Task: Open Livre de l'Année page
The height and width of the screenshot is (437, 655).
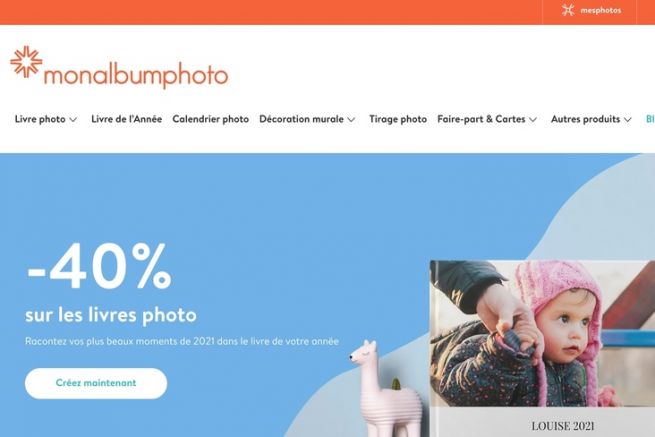Action: click(x=126, y=119)
